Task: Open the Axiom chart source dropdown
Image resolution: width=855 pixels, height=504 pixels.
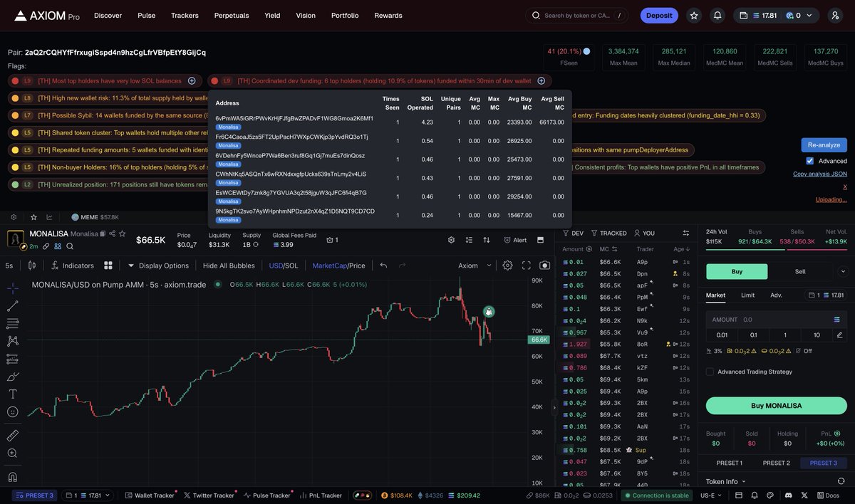Action: [475, 266]
